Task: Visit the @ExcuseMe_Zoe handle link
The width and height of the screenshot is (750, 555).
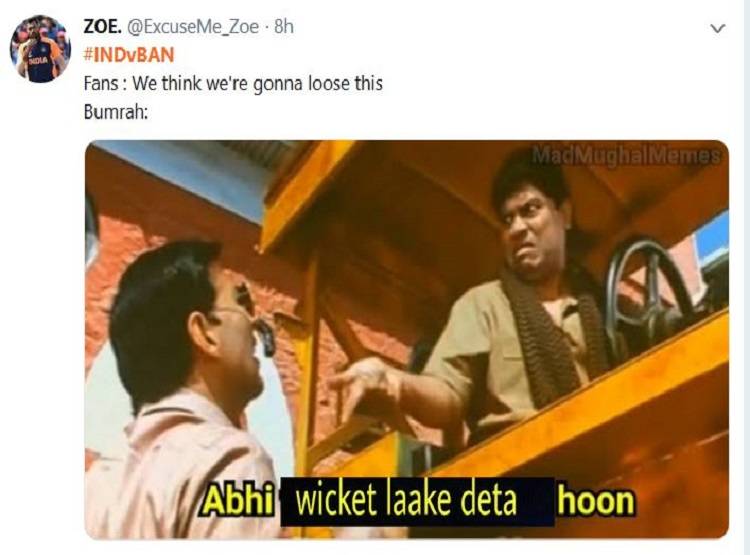Action: 194,27
